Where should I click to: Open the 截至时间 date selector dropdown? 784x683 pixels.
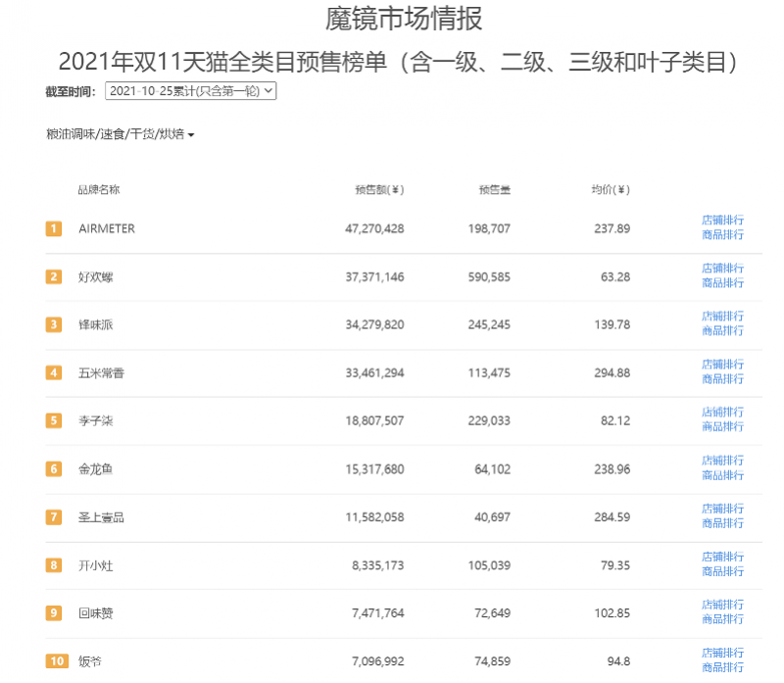[x=190, y=90]
